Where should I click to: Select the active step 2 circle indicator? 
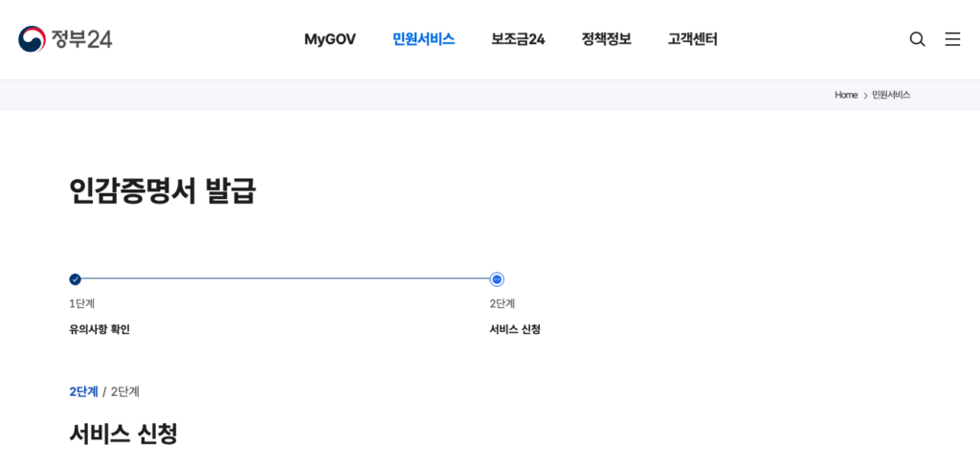(x=497, y=279)
